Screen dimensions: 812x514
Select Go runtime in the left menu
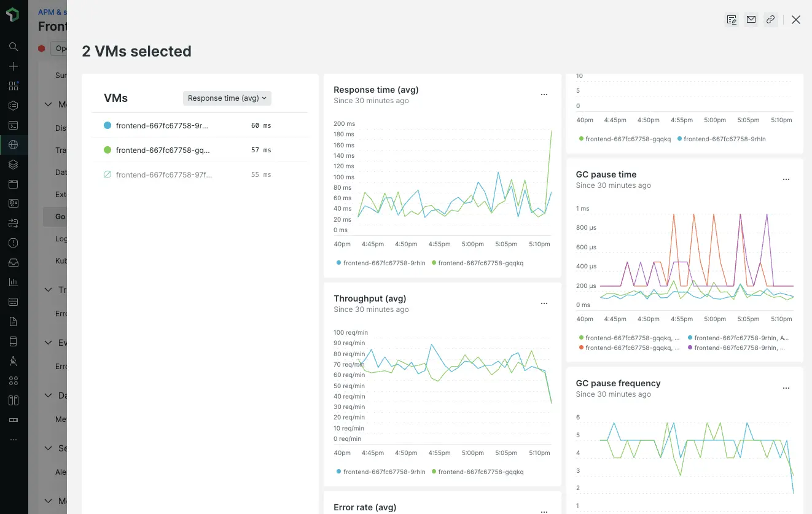61,216
